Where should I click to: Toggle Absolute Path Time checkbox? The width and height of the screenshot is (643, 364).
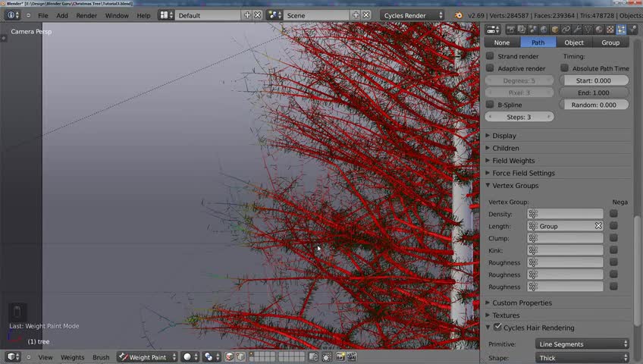click(565, 68)
